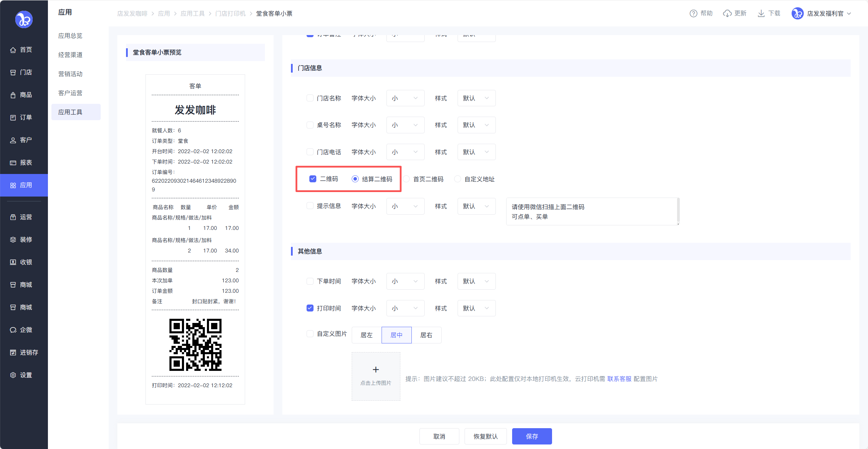This screenshot has width=868, height=449.
Task: Open the 企微 sidebar icon
Action: tap(13, 330)
